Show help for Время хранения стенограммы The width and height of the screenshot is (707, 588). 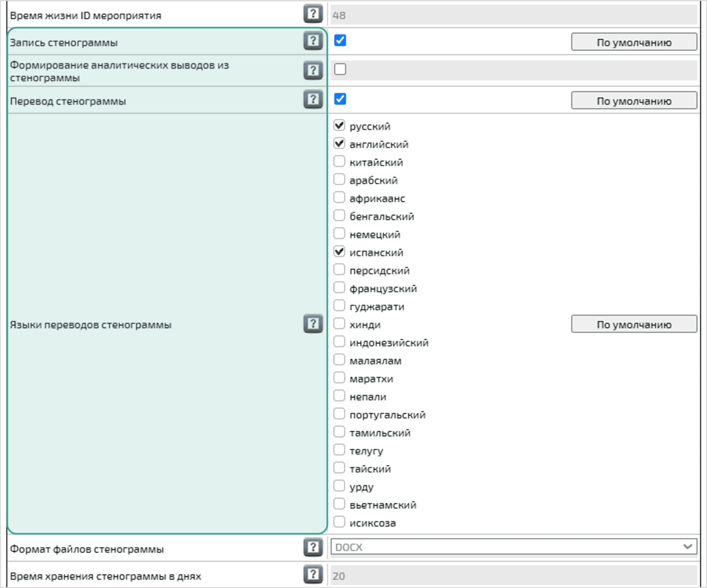pyautogui.click(x=313, y=574)
